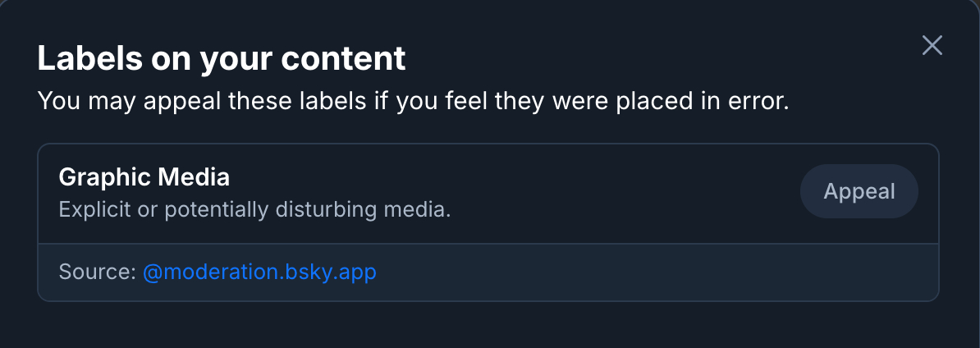Click the "You may appeal these labels" subtitle
The height and width of the screenshot is (348, 980).
coord(413,102)
